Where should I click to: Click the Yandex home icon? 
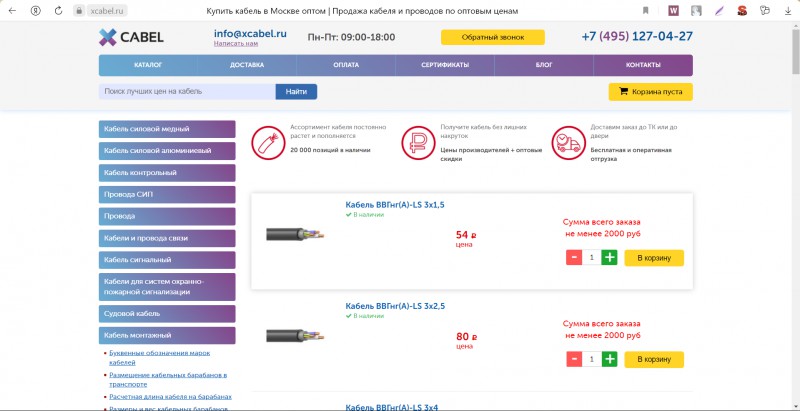[x=35, y=11]
